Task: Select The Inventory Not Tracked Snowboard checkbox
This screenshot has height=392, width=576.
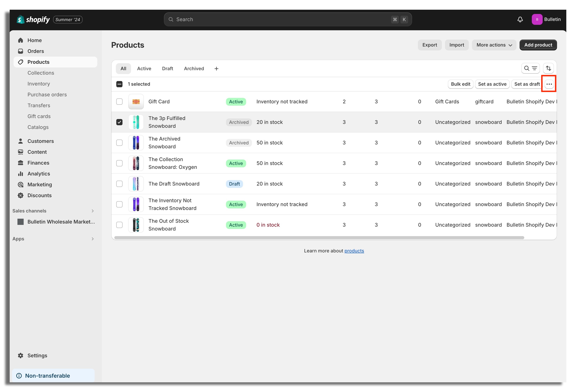Action: 119,205
